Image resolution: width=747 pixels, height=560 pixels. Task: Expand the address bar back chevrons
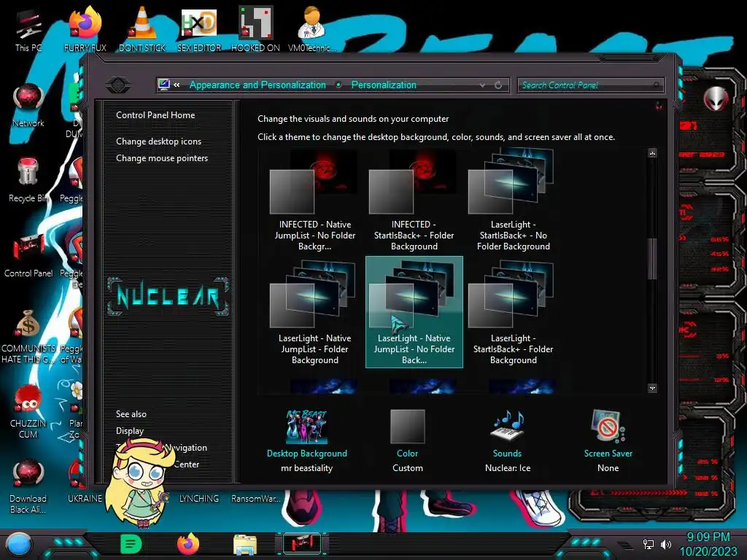click(177, 85)
